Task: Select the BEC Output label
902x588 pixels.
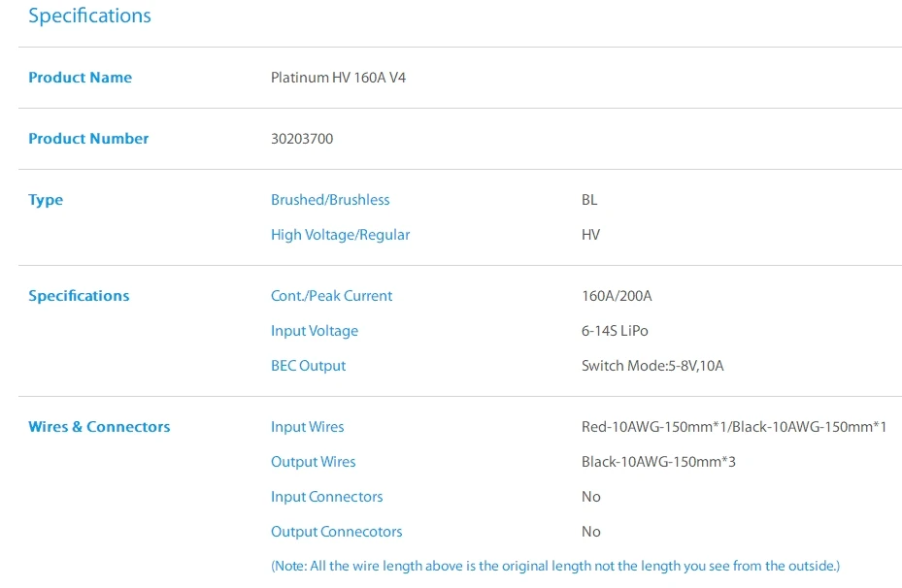Action: (309, 366)
